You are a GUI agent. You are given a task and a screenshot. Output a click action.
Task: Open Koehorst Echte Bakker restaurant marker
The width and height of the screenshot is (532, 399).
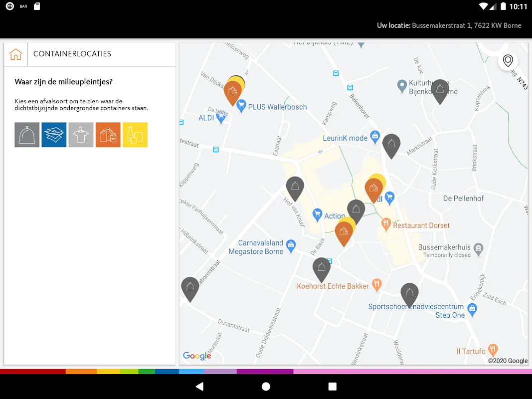(376, 286)
